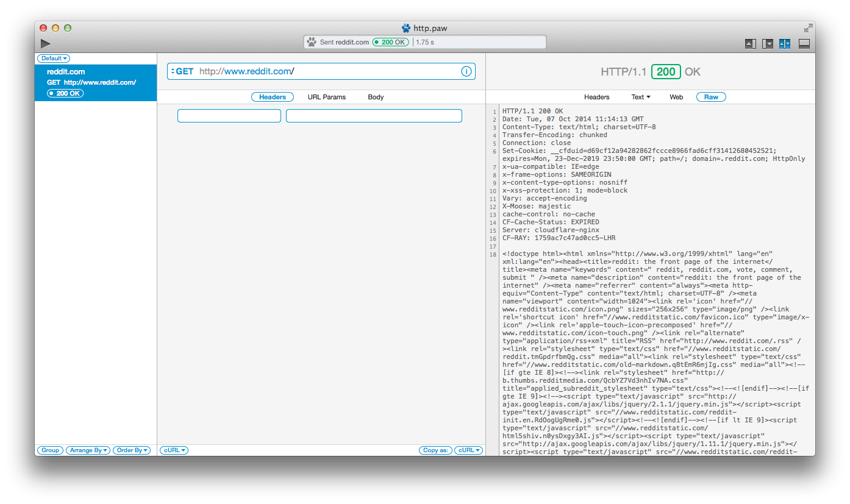850x504 pixels.
Task: Click the Content-Type header line
Action: (579, 127)
